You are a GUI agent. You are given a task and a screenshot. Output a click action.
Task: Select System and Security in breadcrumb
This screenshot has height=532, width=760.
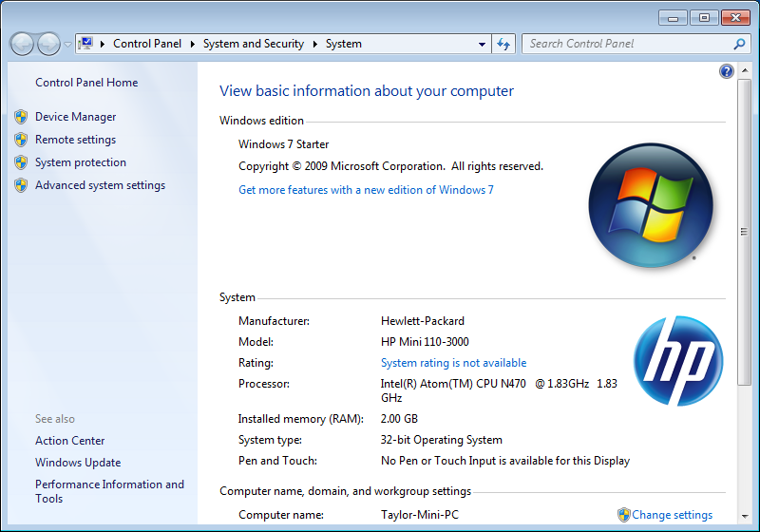pyautogui.click(x=253, y=44)
